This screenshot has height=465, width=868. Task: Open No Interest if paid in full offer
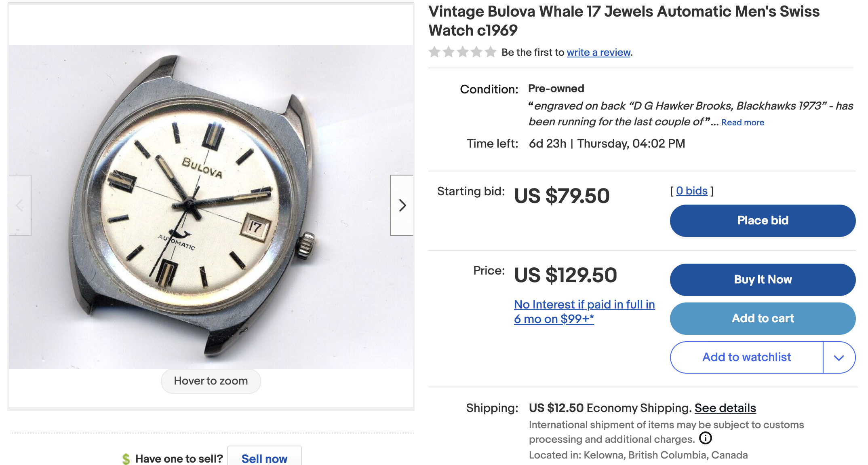coord(584,311)
